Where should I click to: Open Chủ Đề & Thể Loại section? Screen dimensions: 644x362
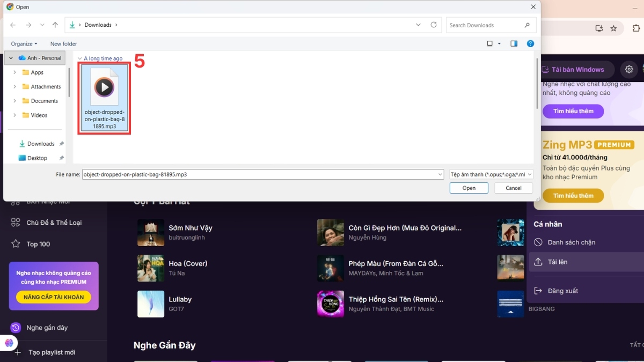coord(54,223)
